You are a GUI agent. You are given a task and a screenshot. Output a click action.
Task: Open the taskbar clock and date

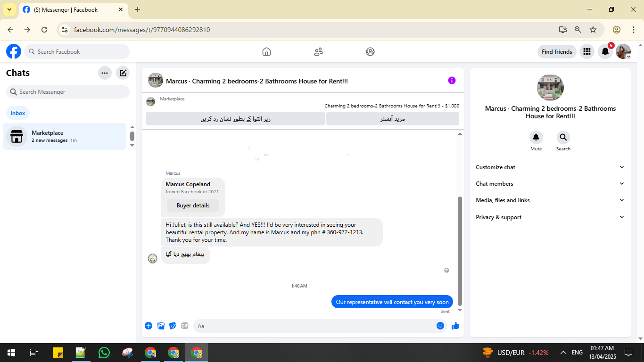(602, 353)
